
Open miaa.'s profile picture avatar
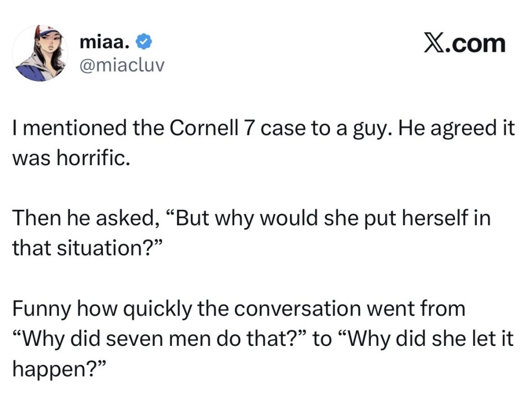(x=40, y=53)
